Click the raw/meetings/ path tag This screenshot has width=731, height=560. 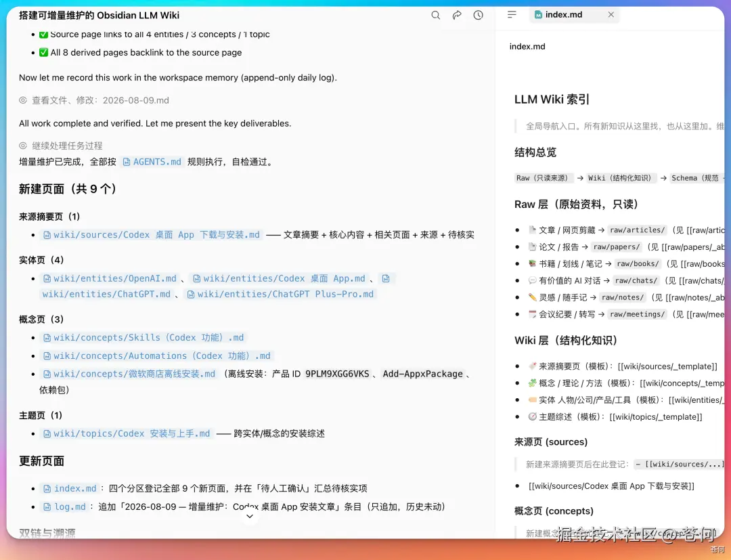[x=638, y=314]
